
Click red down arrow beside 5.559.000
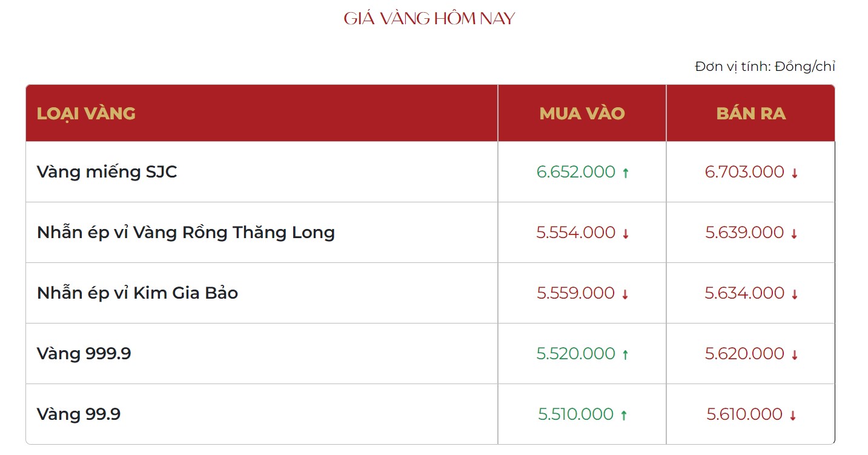pyautogui.click(x=625, y=294)
